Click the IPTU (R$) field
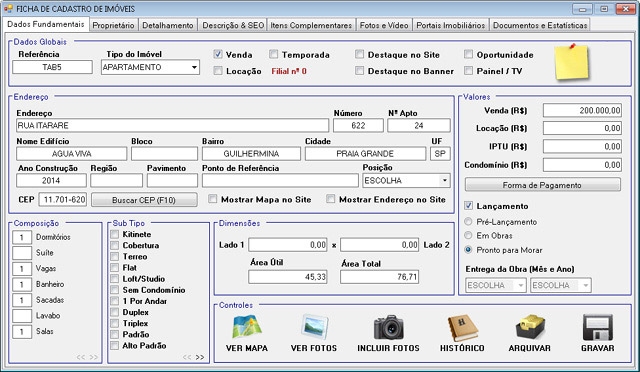640x372 pixels. [x=582, y=146]
